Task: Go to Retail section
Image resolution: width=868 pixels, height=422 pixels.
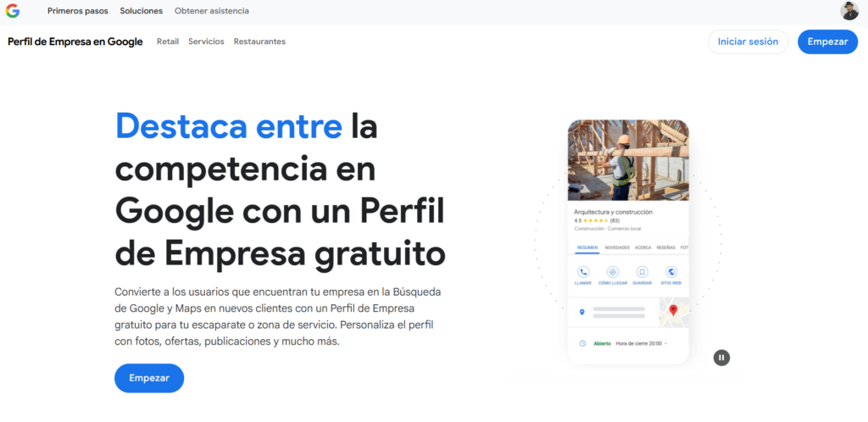Action: click(168, 42)
